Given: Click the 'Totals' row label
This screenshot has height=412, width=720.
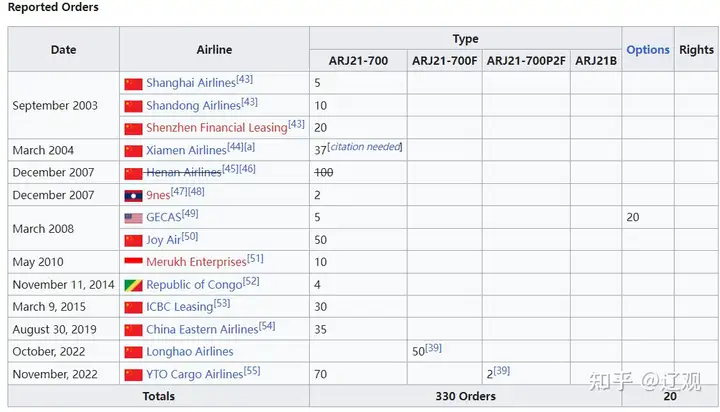Looking at the screenshot, I should 158,396.
